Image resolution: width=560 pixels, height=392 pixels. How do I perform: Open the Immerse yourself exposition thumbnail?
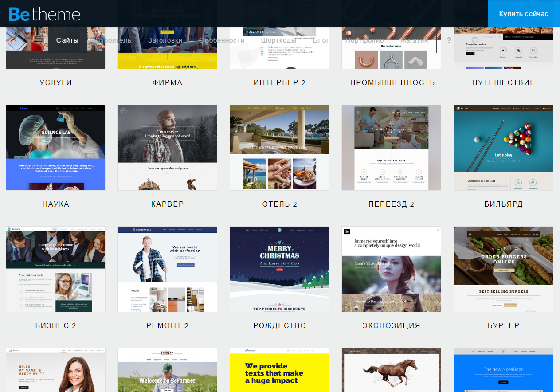click(x=392, y=269)
